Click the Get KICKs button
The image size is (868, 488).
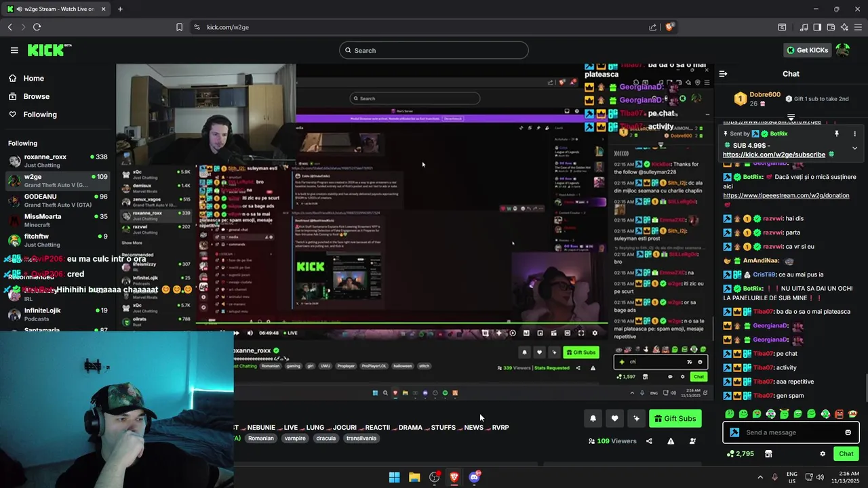807,50
